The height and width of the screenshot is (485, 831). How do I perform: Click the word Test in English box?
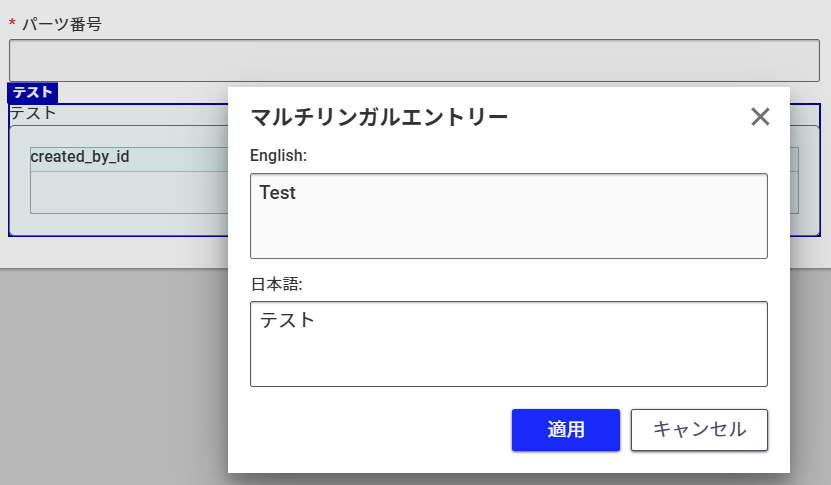pyautogui.click(x=278, y=193)
